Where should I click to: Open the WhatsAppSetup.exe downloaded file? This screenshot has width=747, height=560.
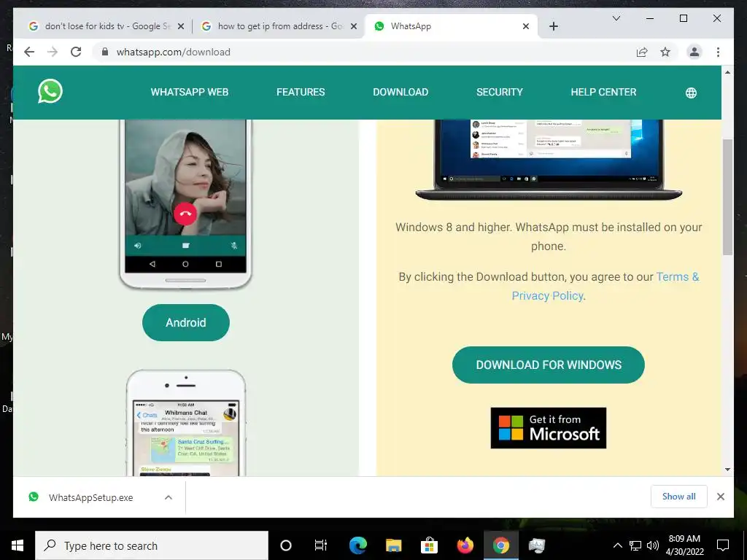click(91, 497)
